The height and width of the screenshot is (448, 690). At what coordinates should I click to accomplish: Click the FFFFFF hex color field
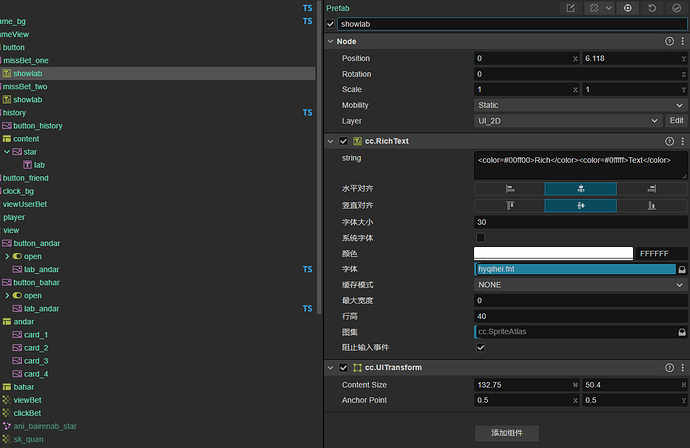coord(661,253)
